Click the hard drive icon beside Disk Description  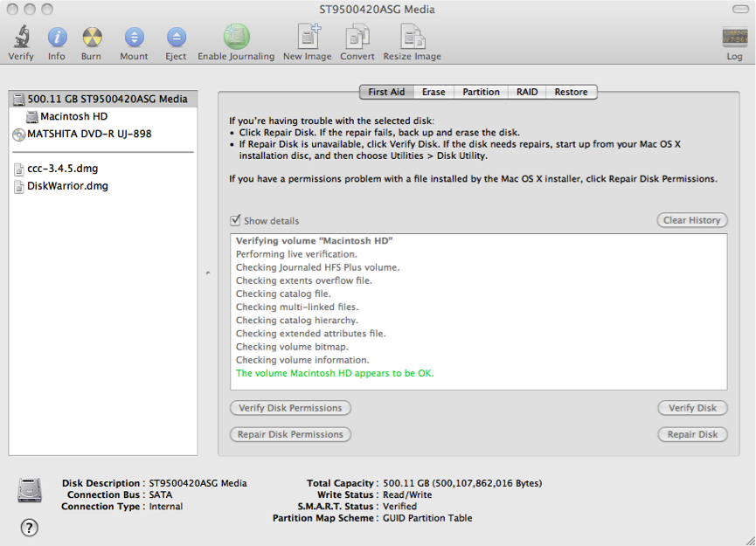point(30,490)
